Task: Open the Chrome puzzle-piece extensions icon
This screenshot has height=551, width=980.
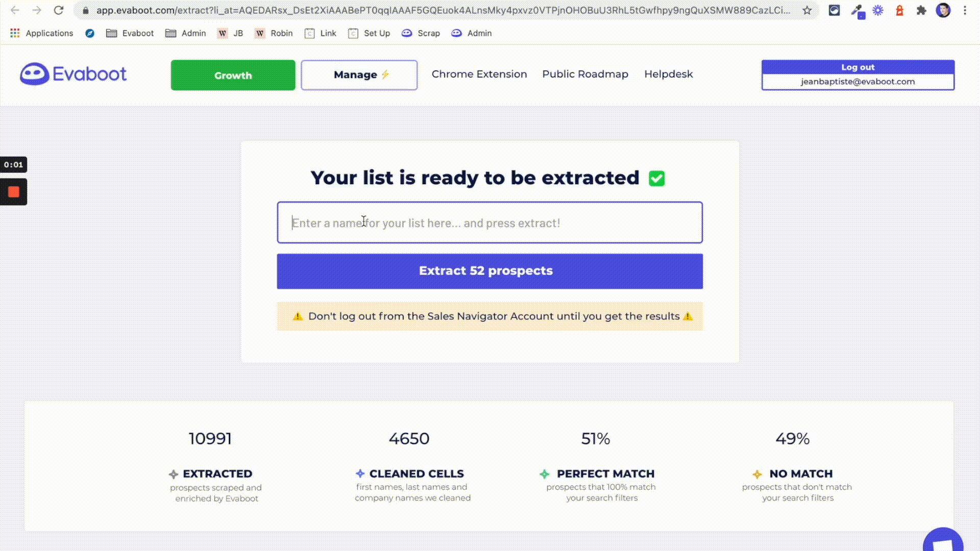Action: click(921, 10)
